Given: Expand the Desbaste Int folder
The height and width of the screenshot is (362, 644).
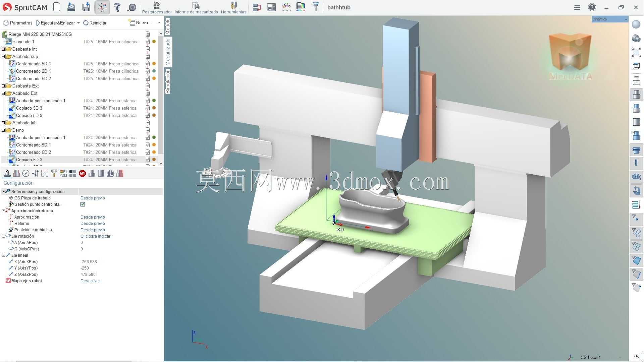Looking at the screenshot, I should tap(3, 49).
